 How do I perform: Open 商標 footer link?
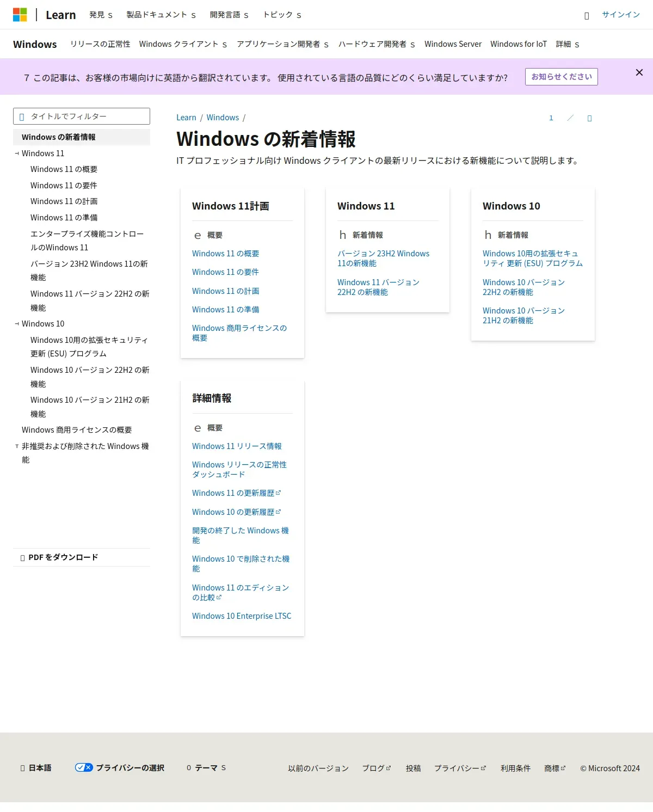coord(555,768)
